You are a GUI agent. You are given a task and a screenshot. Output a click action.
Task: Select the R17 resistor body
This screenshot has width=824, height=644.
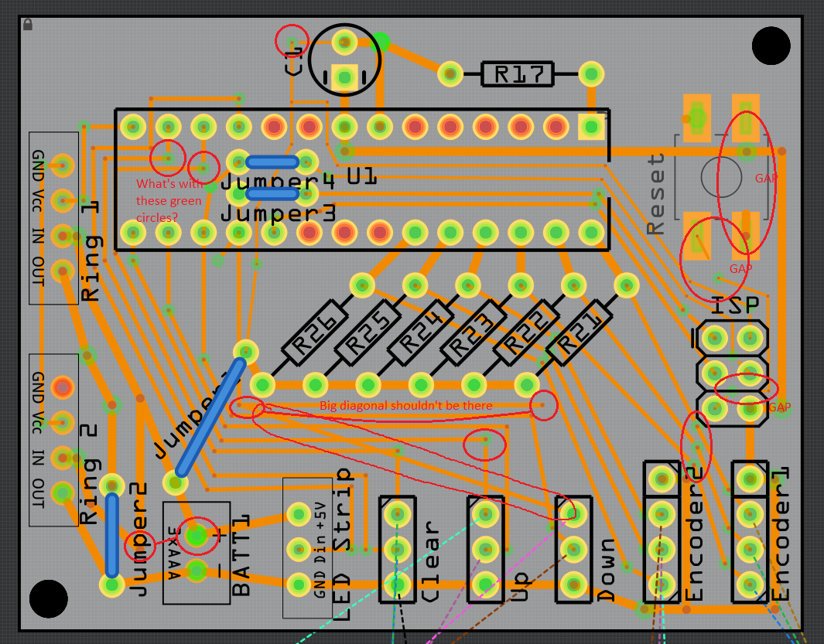(x=518, y=74)
